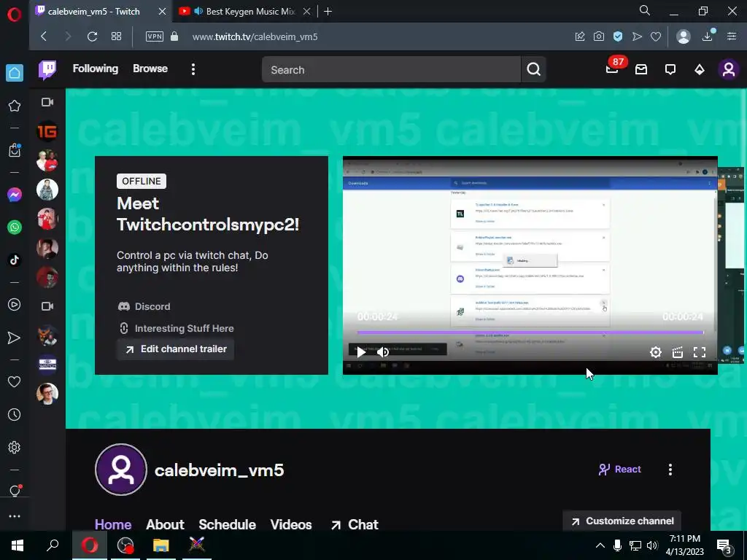The image size is (747, 560).
Task: Open the Discord link
Action: pos(144,306)
